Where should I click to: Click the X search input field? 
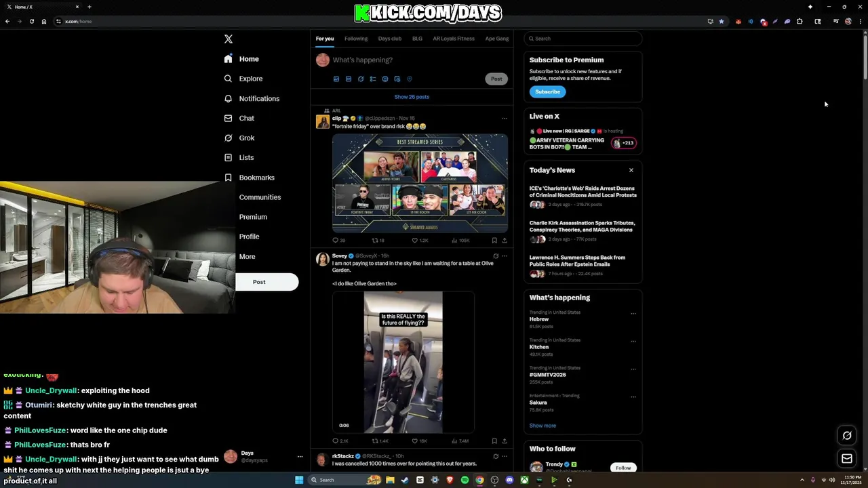coord(583,39)
